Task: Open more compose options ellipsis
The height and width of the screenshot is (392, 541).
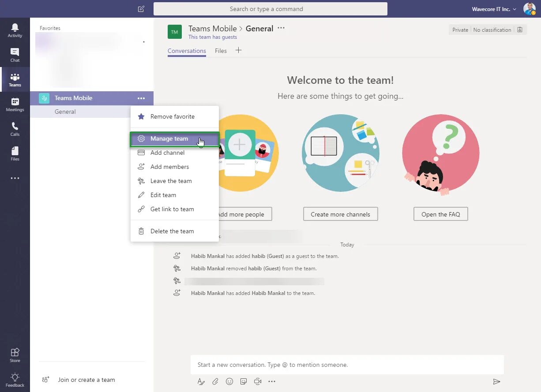Action: [272, 381]
